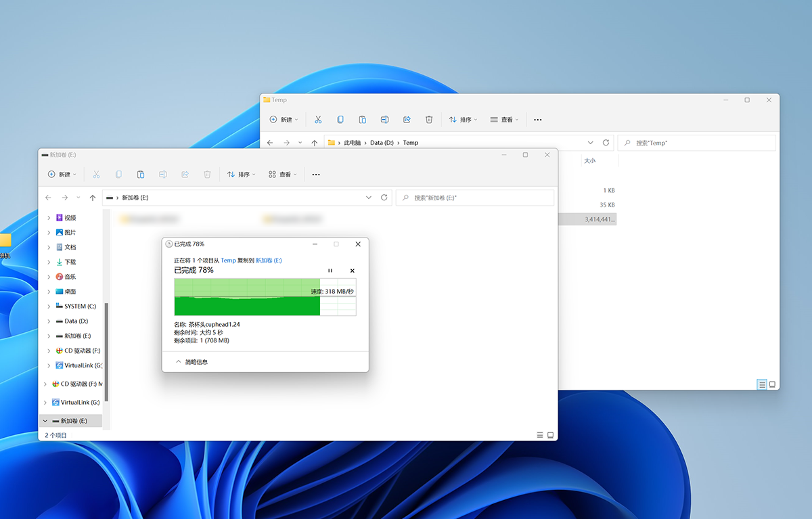This screenshot has width=812, height=519.
Task: Click Copy icon in 新加卷 (E:) window toolbar
Action: pyautogui.click(x=118, y=175)
